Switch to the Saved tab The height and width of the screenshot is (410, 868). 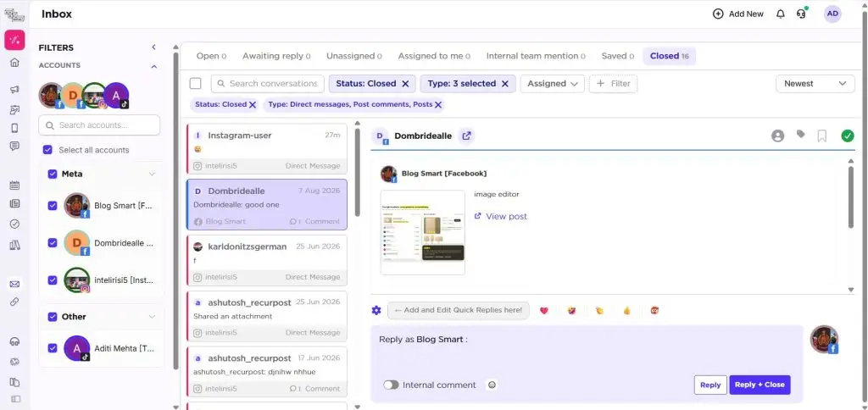[x=618, y=56]
